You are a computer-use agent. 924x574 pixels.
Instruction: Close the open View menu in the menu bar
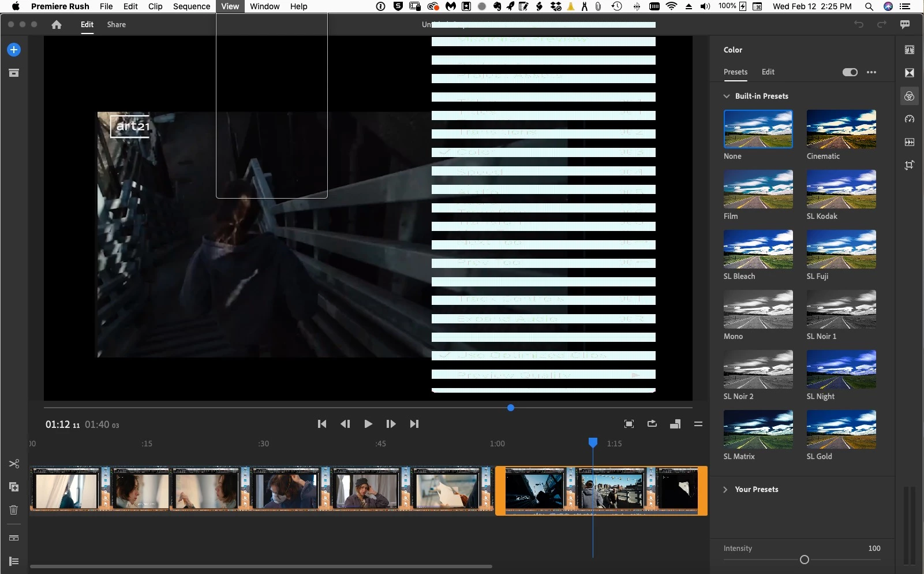[x=230, y=6]
